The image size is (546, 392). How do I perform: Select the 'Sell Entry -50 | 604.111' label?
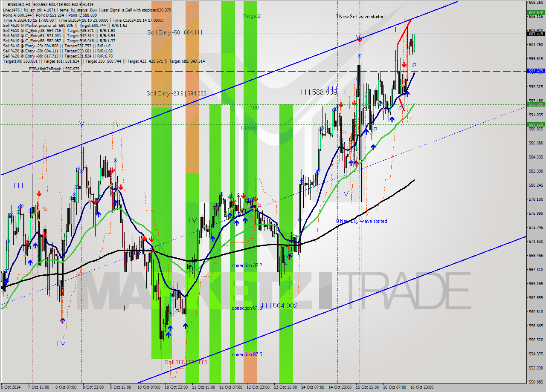175,33
